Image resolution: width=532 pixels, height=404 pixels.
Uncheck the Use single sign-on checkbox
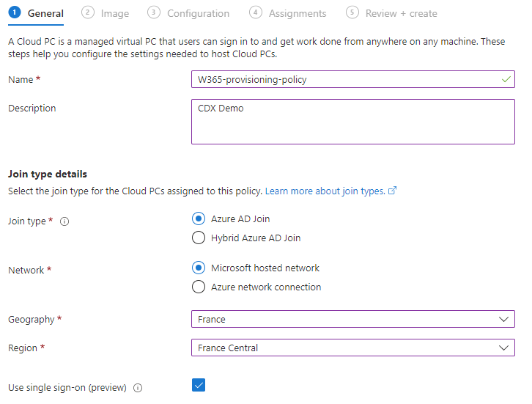coord(199,385)
